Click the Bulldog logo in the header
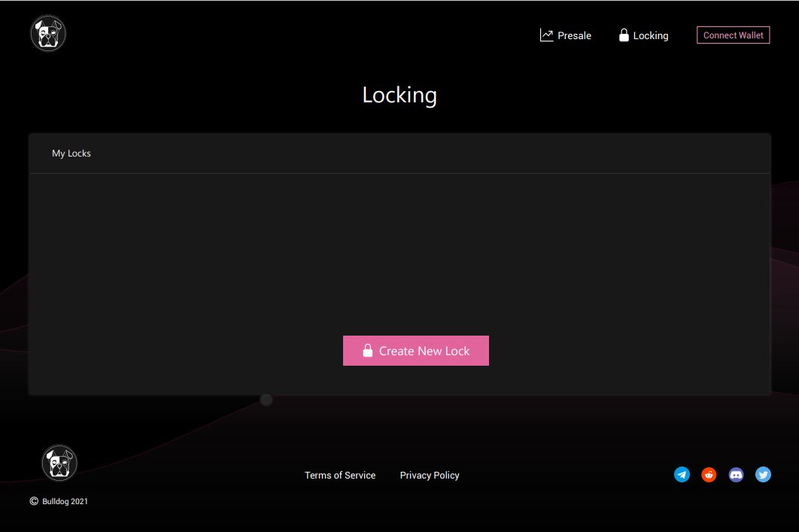This screenshot has width=799, height=532. 48,34
